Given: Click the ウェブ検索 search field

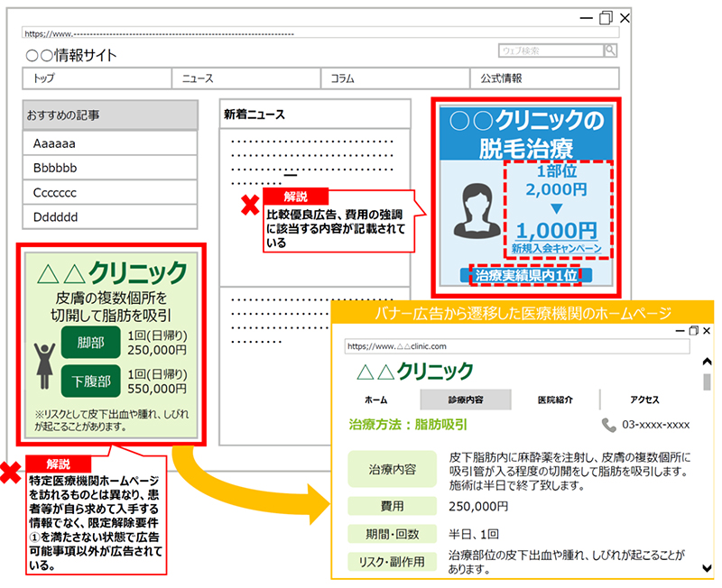Looking at the screenshot, I should 551,51.
